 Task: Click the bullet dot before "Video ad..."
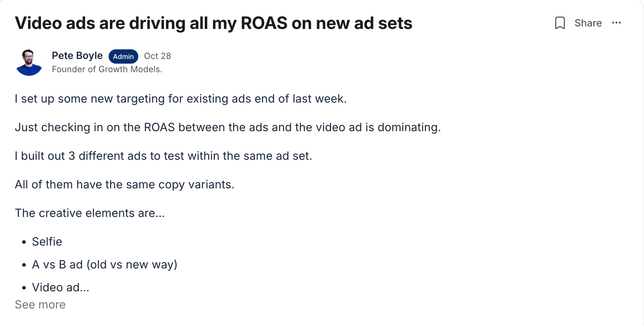pos(24,288)
